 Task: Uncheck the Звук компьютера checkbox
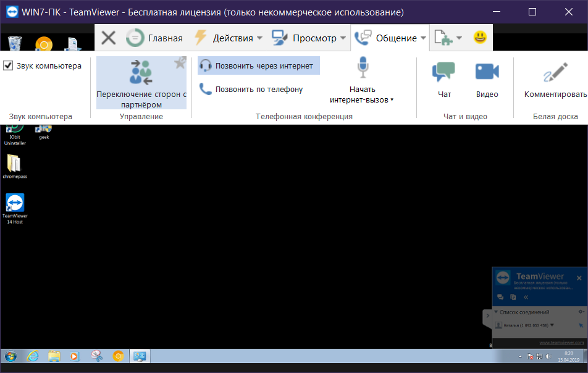point(8,65)
